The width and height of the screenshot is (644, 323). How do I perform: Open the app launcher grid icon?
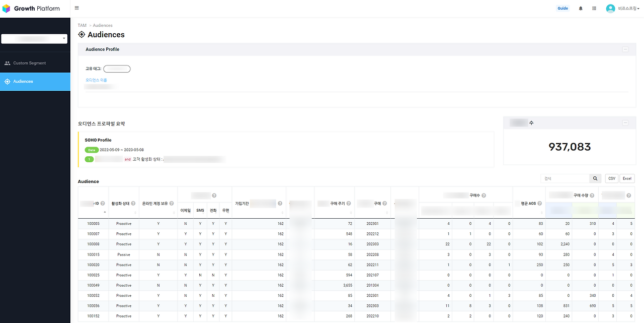(594, 8)
